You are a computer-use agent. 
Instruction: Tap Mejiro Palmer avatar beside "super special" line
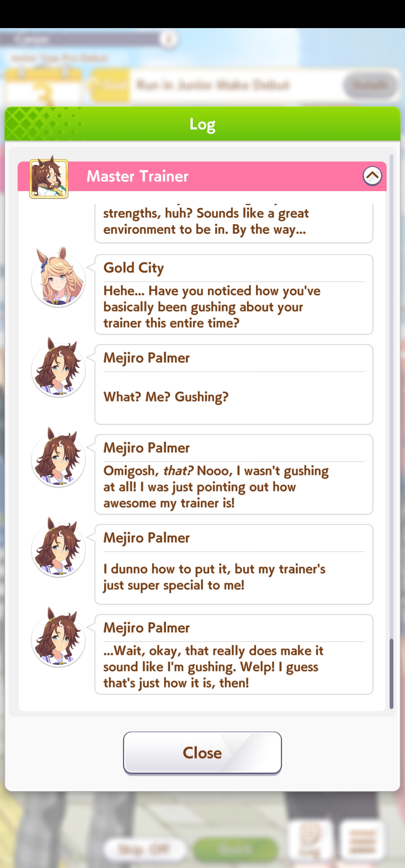tap(58, 548)
